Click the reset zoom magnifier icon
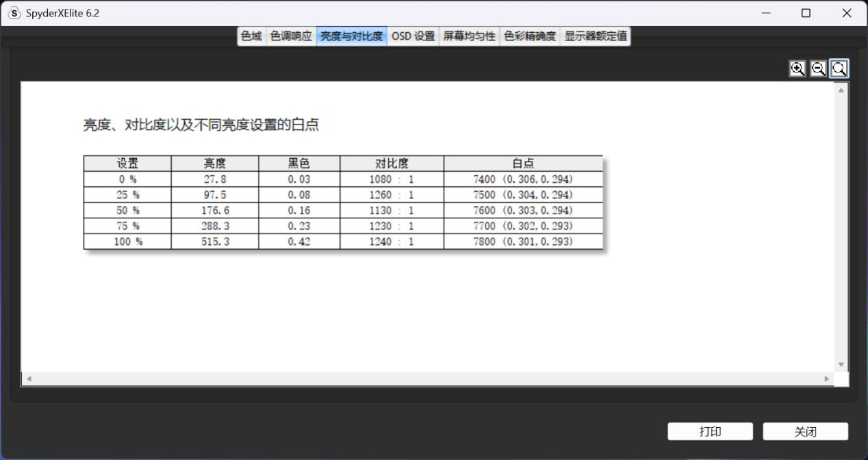The image size is (868, 460). pos(839,68)
